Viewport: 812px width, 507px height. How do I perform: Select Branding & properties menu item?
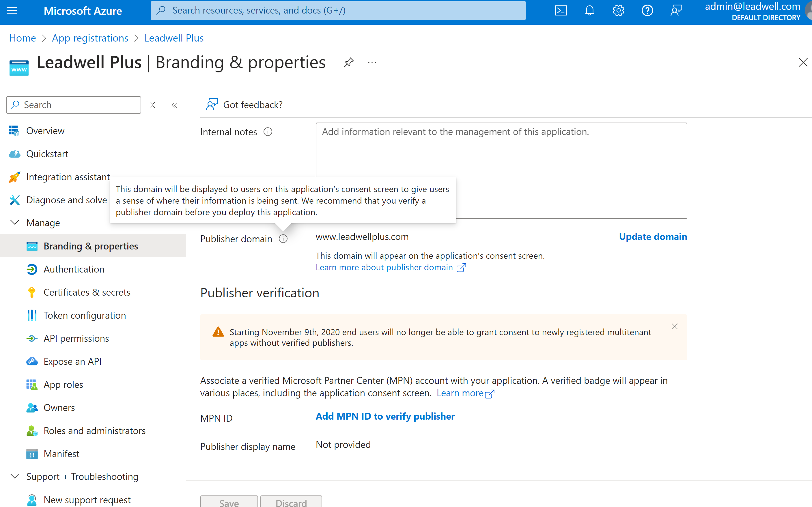point(93,246)
